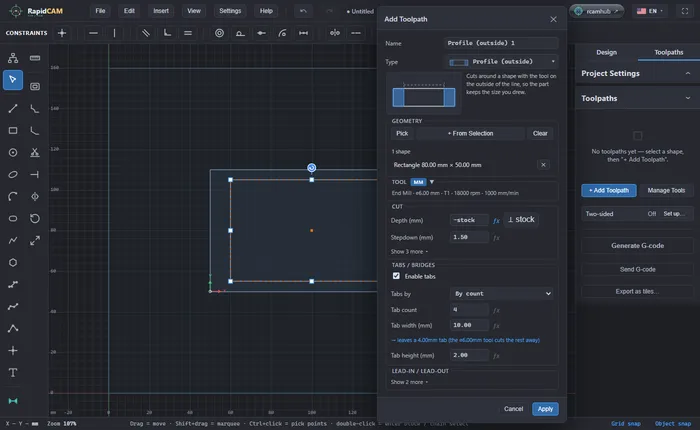Pick the Line drawing tool
The height and width of the screenshot is (430, 700).
[x=13, y=108]
